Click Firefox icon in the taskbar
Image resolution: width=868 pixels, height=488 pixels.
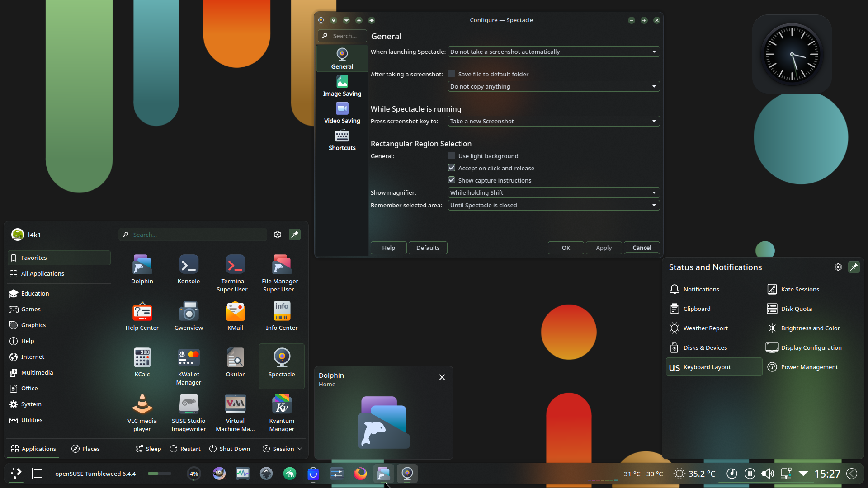(360, 474)
